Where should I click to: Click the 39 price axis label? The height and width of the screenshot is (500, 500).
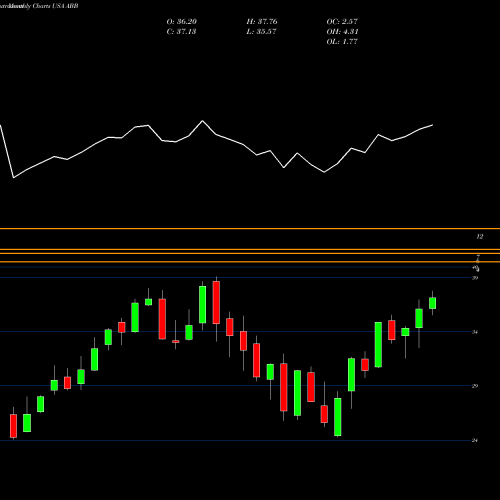475,278
